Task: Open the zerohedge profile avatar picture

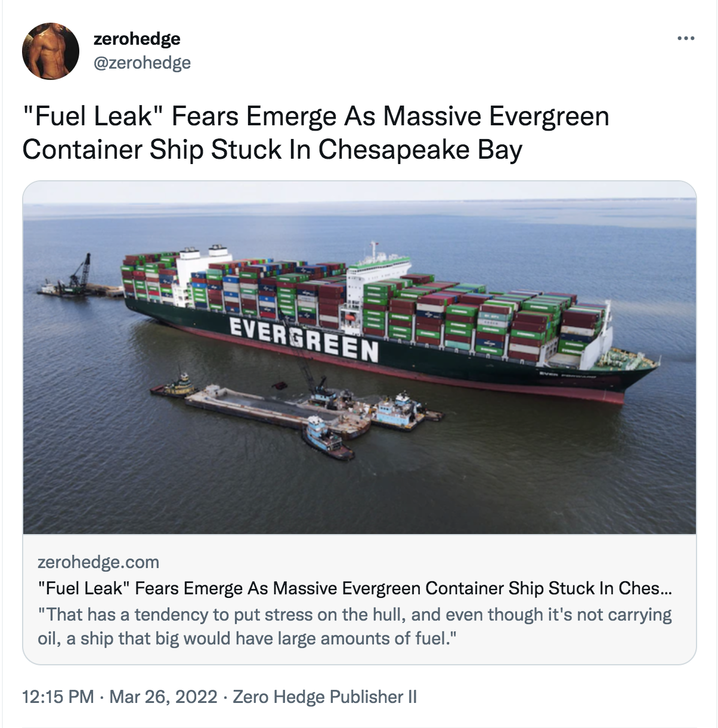Action: 51,51
